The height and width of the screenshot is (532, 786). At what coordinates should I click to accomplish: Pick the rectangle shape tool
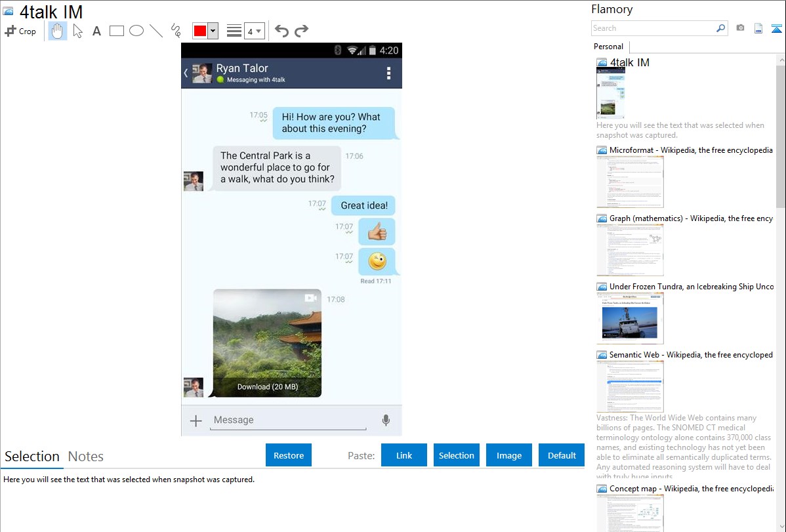click(x=116, y=31)
